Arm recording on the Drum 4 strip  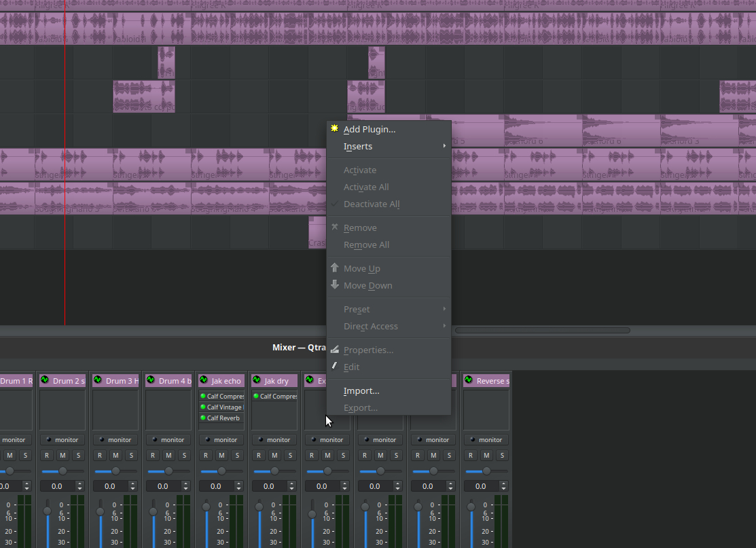point(153,456)
